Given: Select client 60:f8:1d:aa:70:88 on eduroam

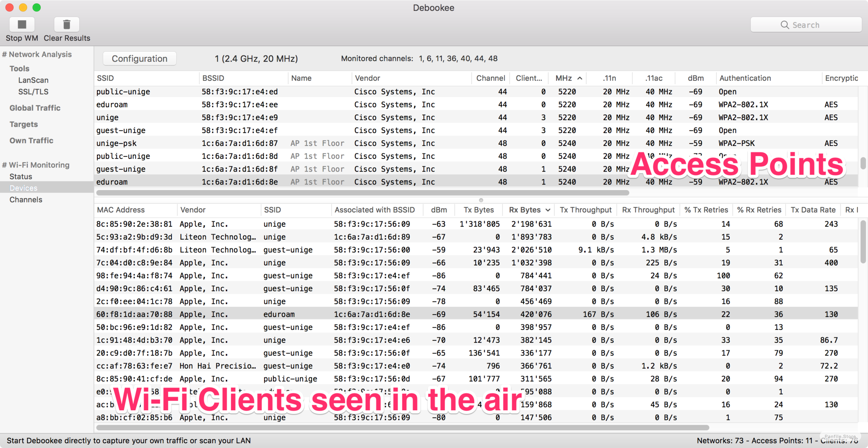Looking at the screenshot, I should (x=476, y=314).
